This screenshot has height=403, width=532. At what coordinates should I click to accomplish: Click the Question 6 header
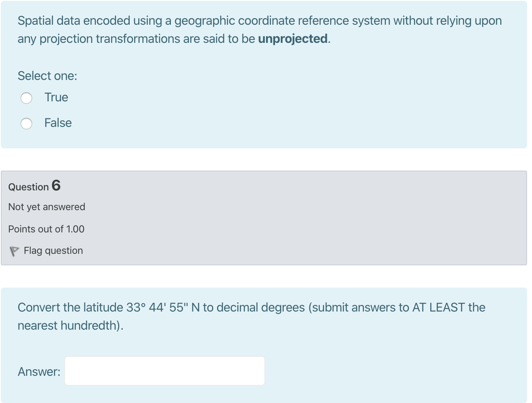[x=34, y=187]
